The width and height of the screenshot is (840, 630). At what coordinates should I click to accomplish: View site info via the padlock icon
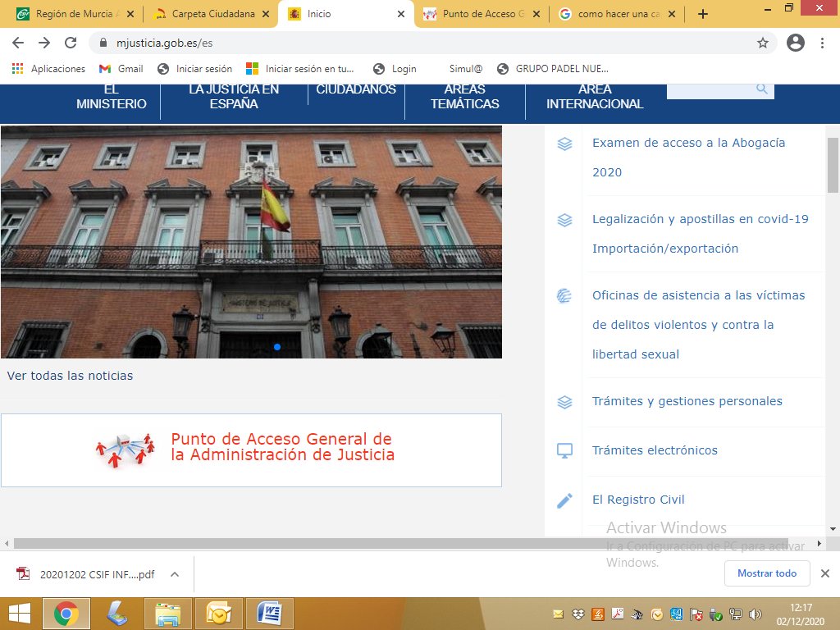(104, 43)
